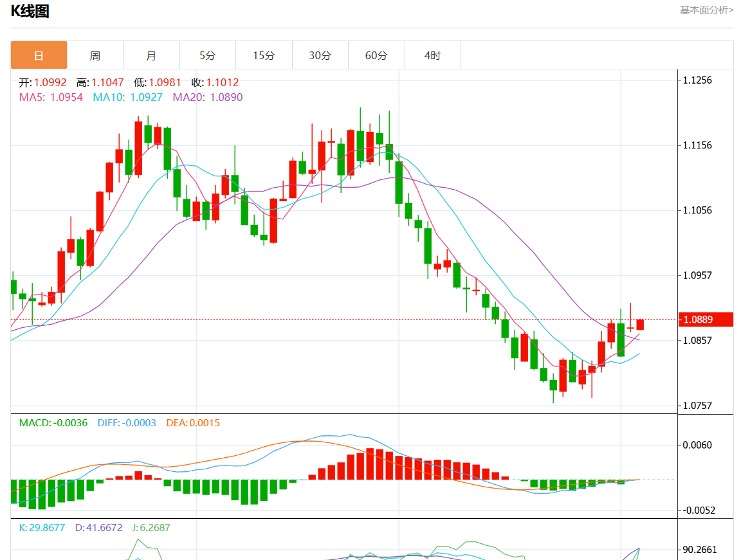The width and height of the screenshot is (741, 560).
Task: Click the blue DIFF value label
Action: pos(126,423)
